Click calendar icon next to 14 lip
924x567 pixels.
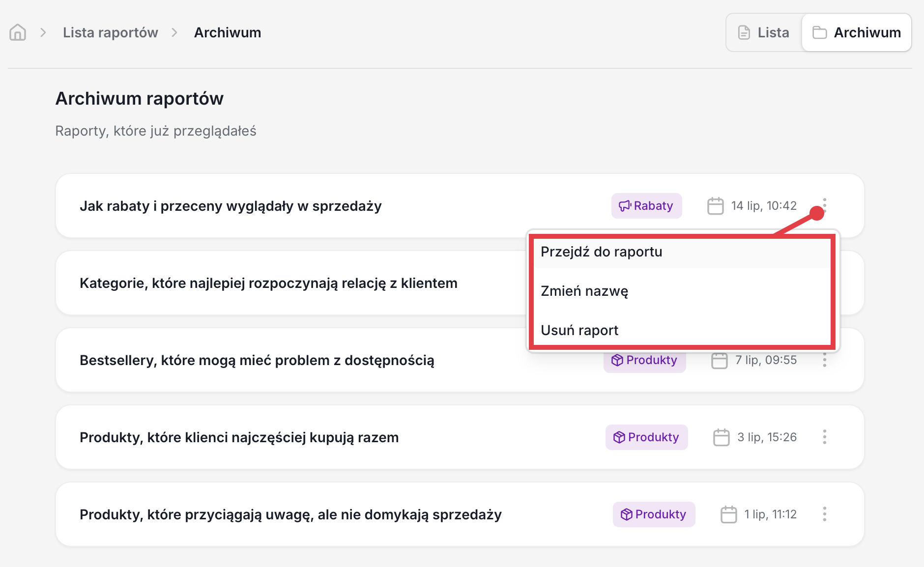pos(716,206)
